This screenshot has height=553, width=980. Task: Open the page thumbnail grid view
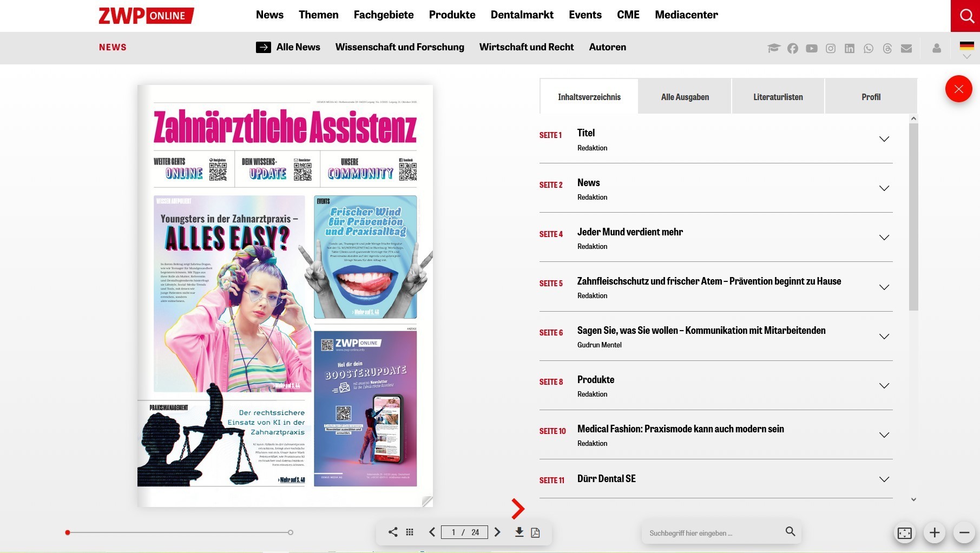pyautogui.click(x=410, y=532)
